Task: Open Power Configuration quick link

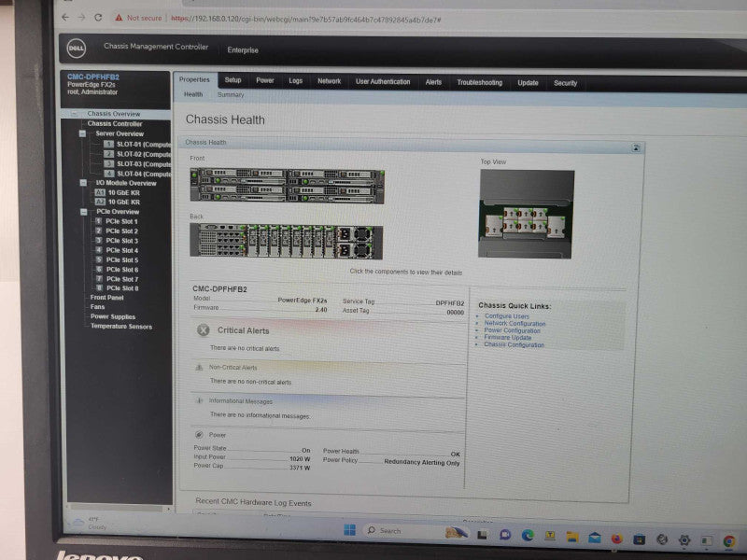Action: pos(512,330)
